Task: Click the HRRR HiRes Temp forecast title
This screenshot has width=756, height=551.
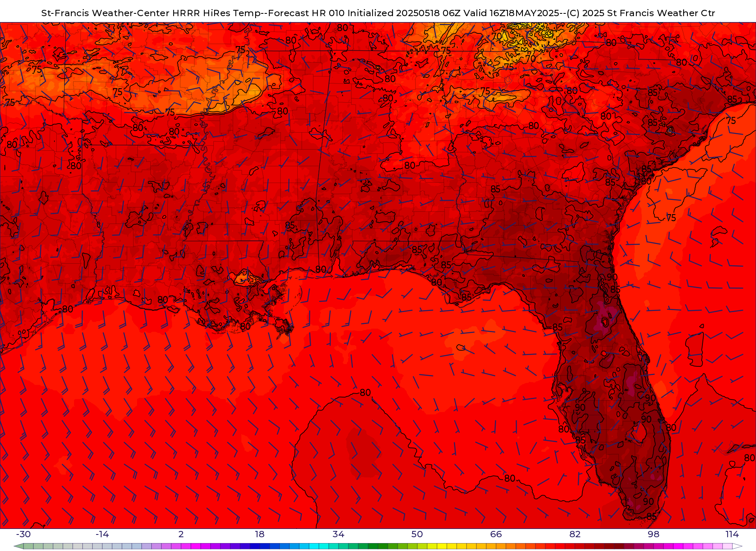Action: (378, 13)
